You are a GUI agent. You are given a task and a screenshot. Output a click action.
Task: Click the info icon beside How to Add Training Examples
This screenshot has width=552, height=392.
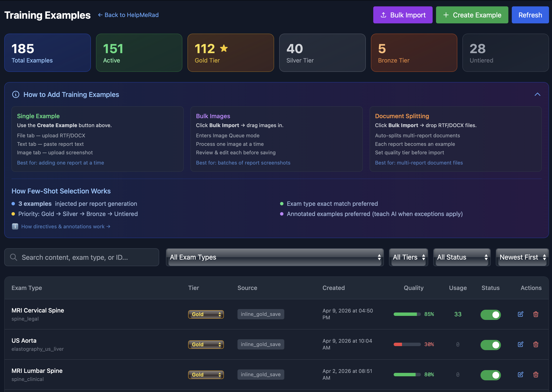pyautogui.click(x=16, y=94)
